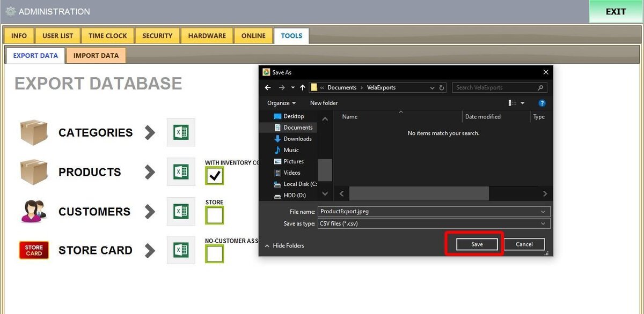The height and width of the screenshot is (314, 644).
Task: Click Documents in the address path
Action: pos(342,87)
